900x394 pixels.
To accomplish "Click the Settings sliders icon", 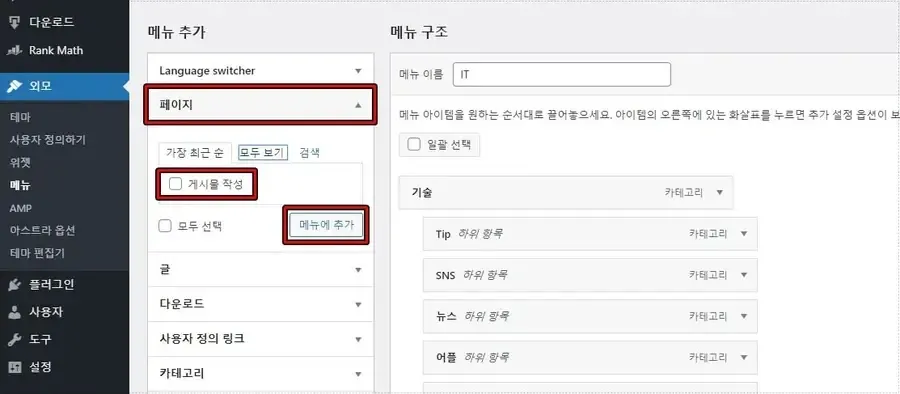I will (x=14, y=366).
